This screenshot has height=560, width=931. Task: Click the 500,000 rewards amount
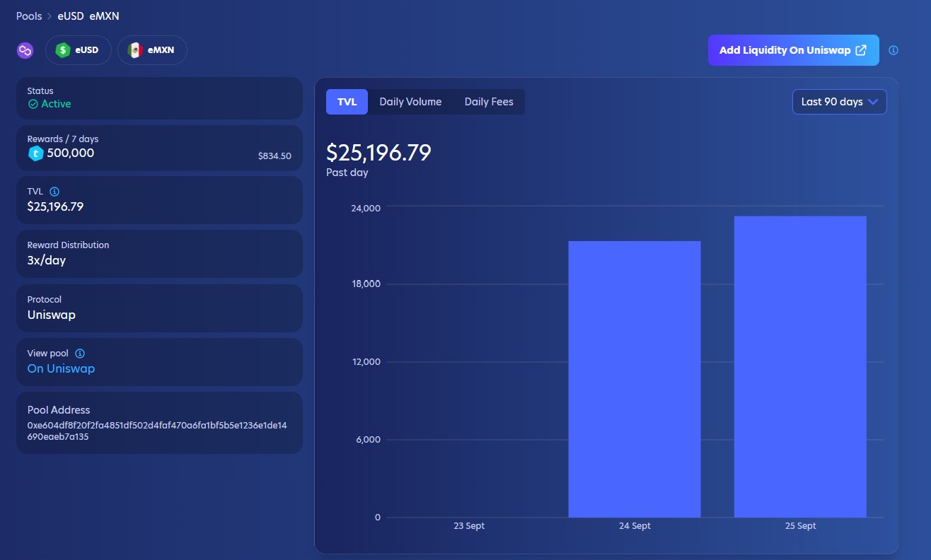point(71,153)
